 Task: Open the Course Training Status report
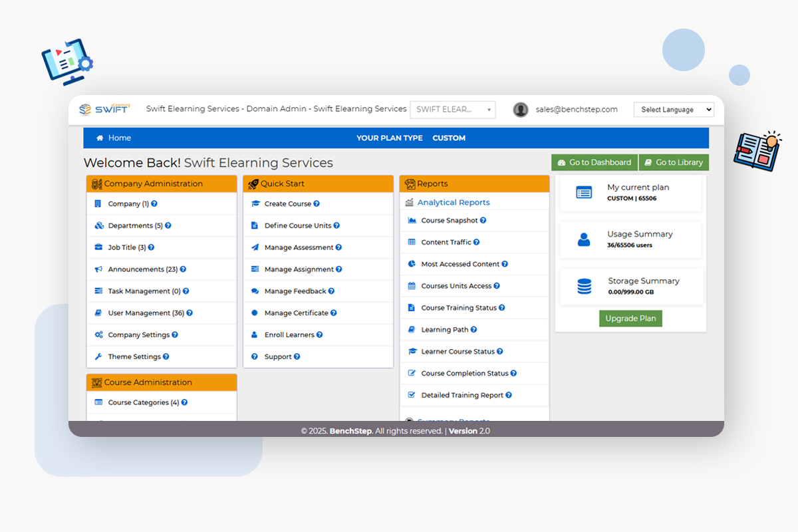click(x=459, y=308)
